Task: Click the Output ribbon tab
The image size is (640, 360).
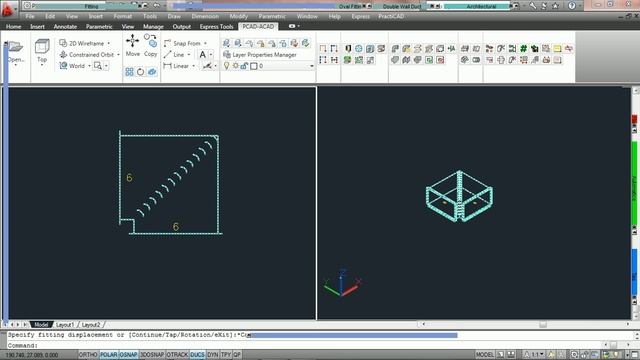Action: click(182, 27)
